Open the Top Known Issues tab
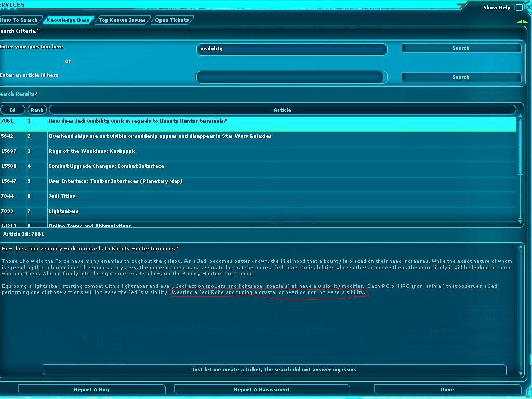 click(x=123, y=20)
